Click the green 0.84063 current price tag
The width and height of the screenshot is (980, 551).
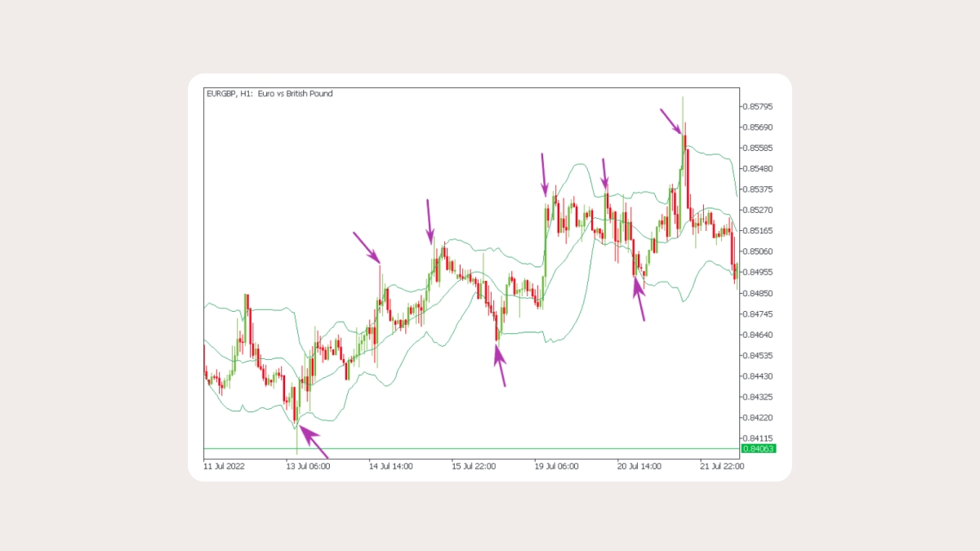758,449
